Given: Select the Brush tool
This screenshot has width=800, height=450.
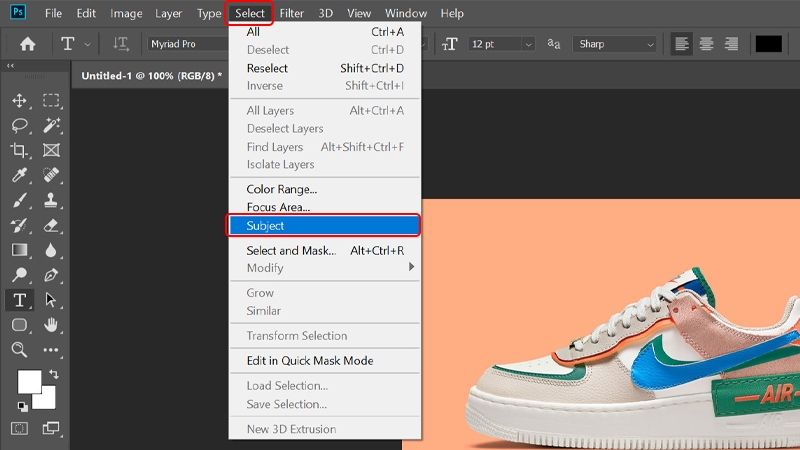Looking at the screenshot, I should coord(19,200).
